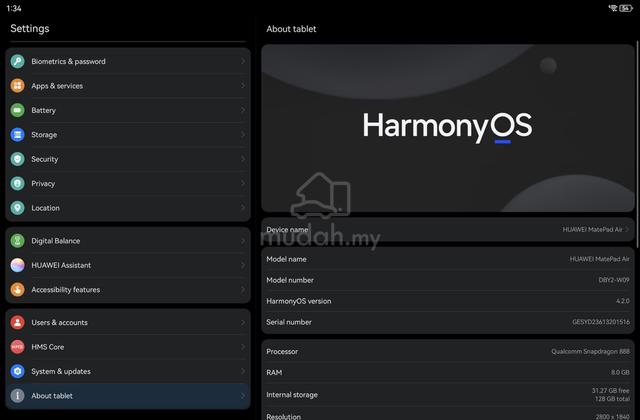Tap the HarmonyOS logo banner
640x420 pixels.
click(x=448, y=128)
